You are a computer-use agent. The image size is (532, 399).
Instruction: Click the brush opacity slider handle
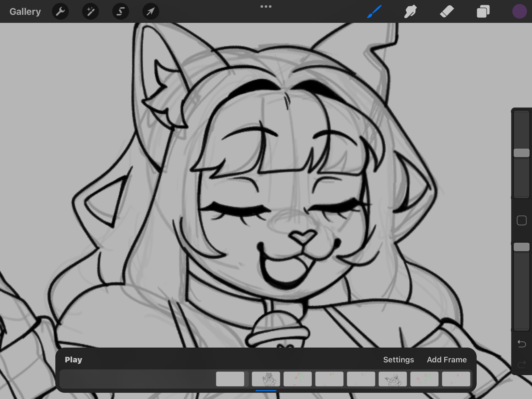(x=522, y=247)
